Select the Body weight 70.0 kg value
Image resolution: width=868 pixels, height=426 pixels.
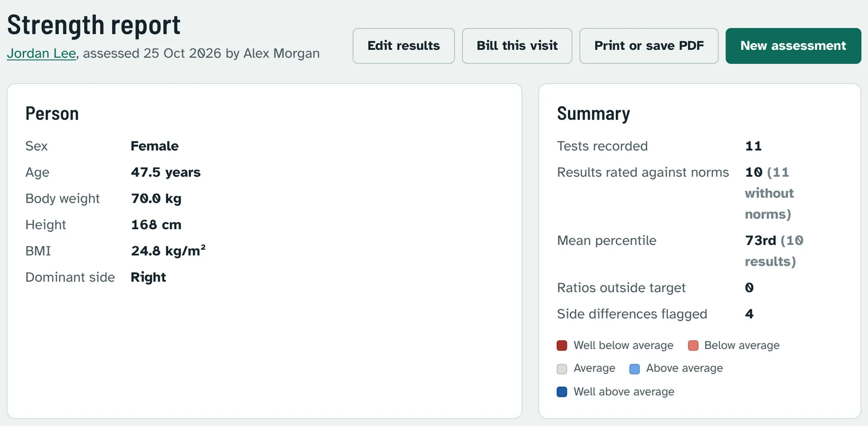pos(156,198)
